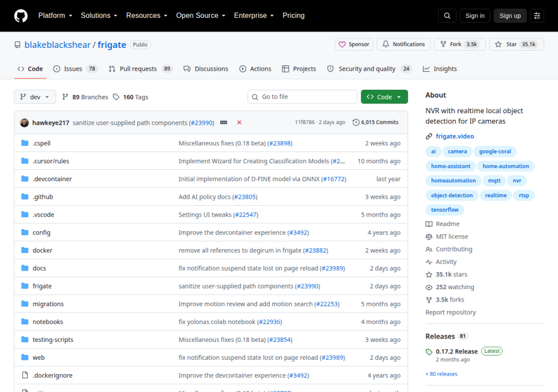Open pull request #23990 in commit header

coord(202,122)
